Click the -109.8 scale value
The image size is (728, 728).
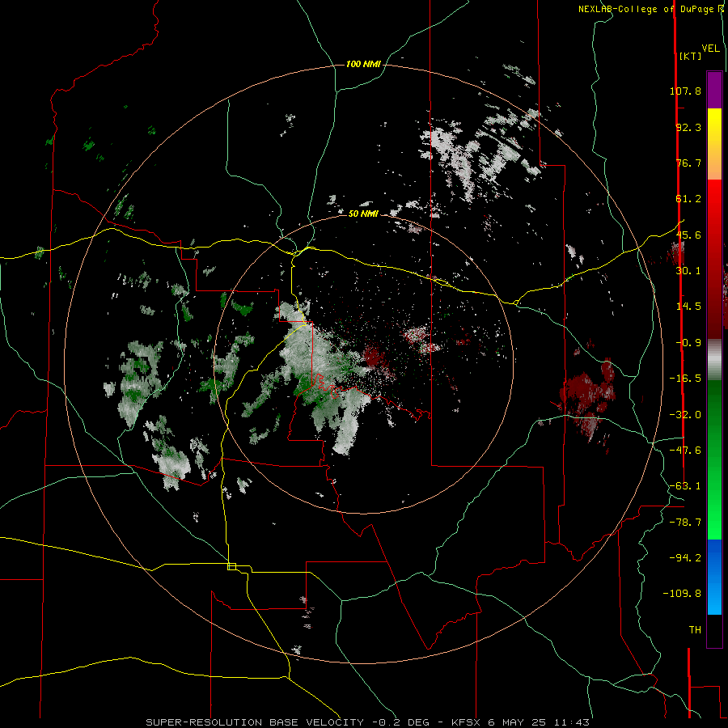[x=682, y=594]
